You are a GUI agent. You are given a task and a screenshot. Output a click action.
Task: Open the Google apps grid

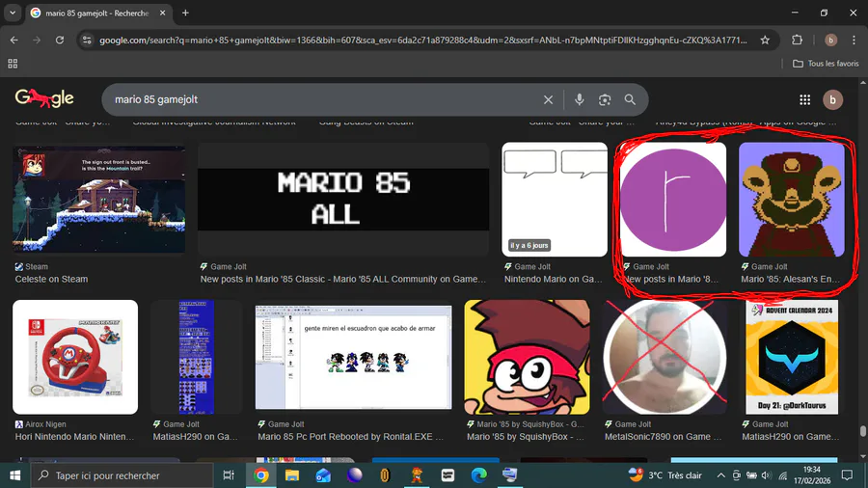(x=805, y=99)
